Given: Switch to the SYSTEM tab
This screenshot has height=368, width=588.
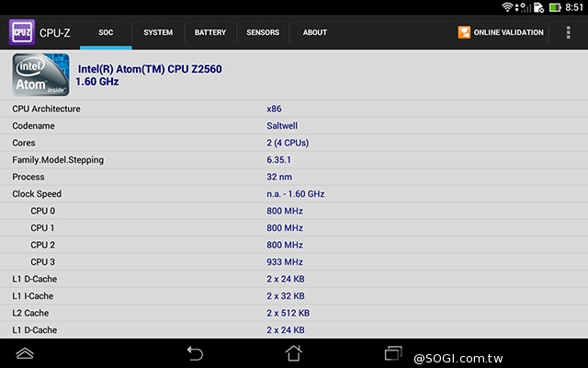Looking at the screenshot, I should point(158,32).
